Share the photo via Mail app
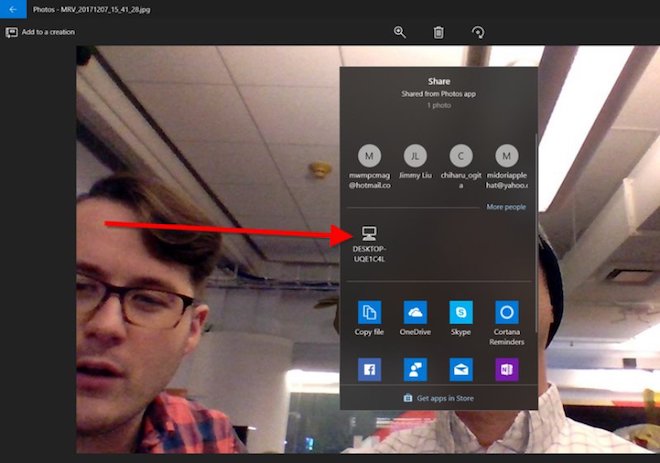The image size is (660, 463). click(x=461, y=370)
